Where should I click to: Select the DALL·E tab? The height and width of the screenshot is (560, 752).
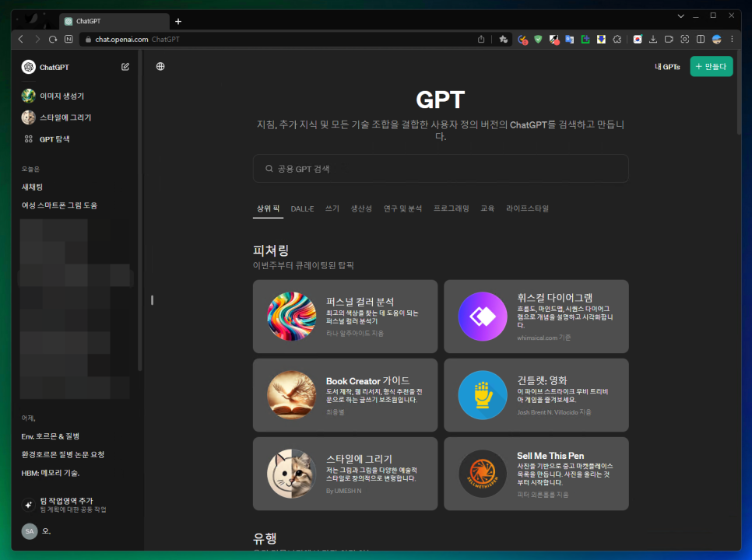[302, 209]
